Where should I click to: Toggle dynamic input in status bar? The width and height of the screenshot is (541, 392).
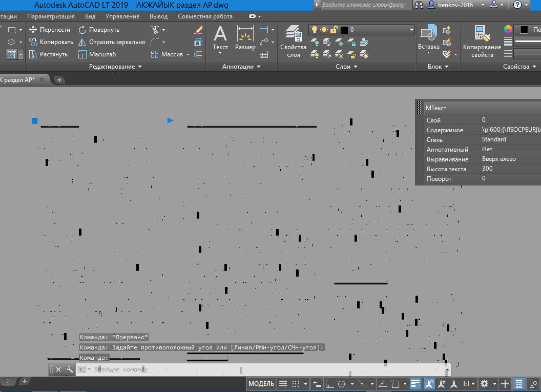coord(317,384)
